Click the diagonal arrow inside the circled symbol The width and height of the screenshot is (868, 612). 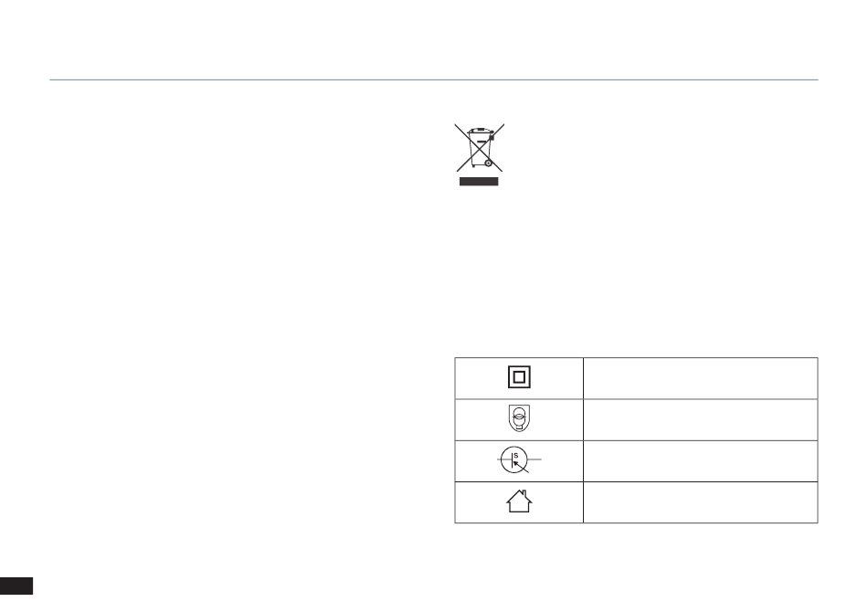pyautogui.click(x=521, y=467)
